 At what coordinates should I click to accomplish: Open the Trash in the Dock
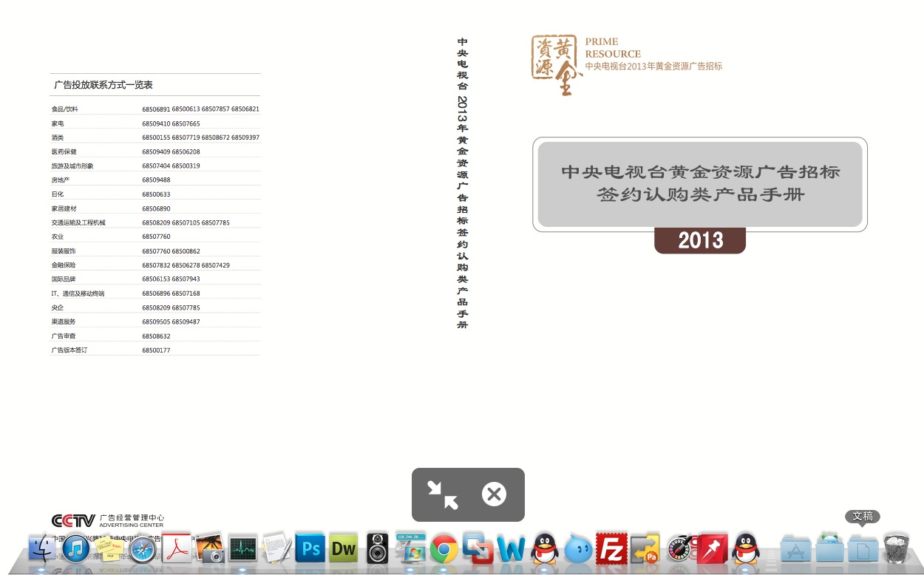(896, 548)
